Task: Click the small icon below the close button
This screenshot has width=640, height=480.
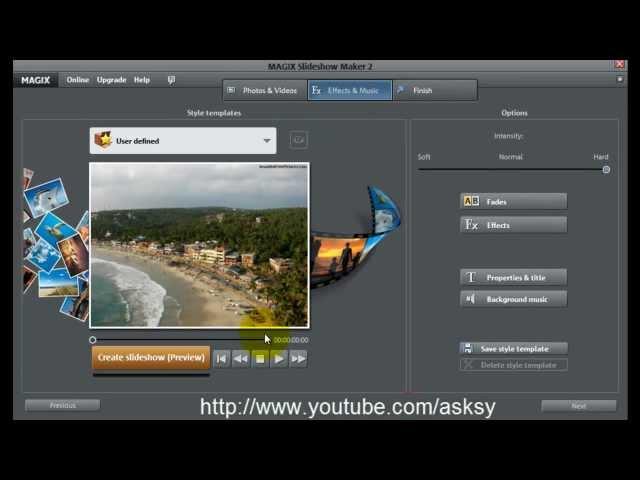Action: pyautogui.click(x=620, y=80)
